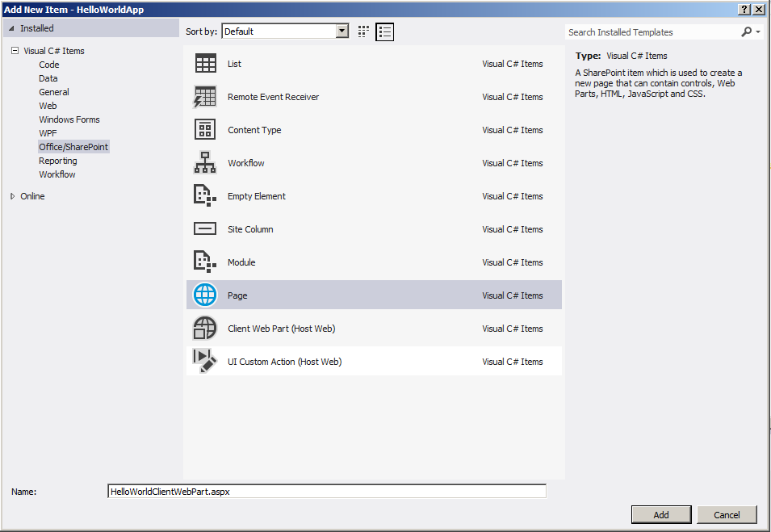Image resolution: width=771 pixels, height=532 pixels.
Task: Select the Module template name
Action: (241, 262)
